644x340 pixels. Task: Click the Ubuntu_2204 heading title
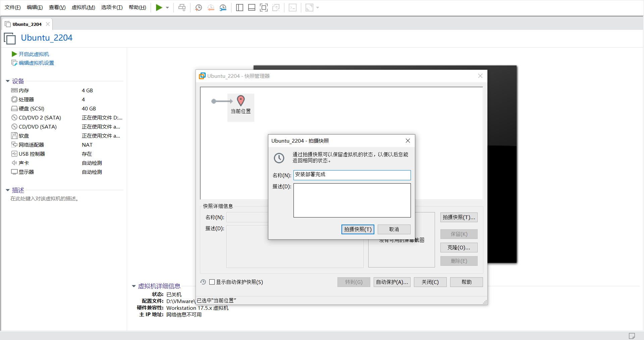click(x=47, y=38)
